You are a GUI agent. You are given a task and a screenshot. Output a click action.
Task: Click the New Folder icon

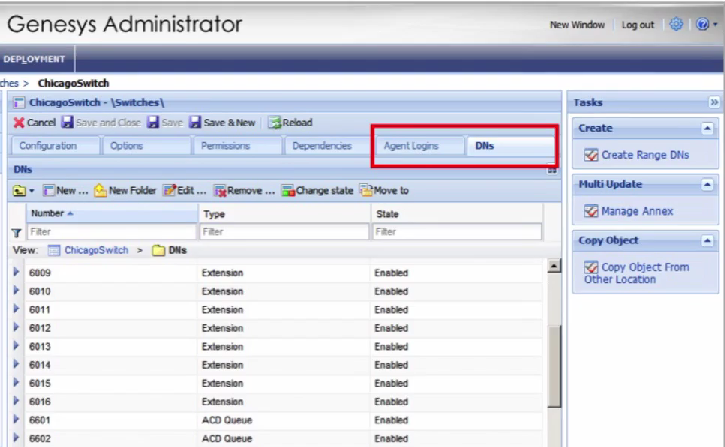(101, 190)
